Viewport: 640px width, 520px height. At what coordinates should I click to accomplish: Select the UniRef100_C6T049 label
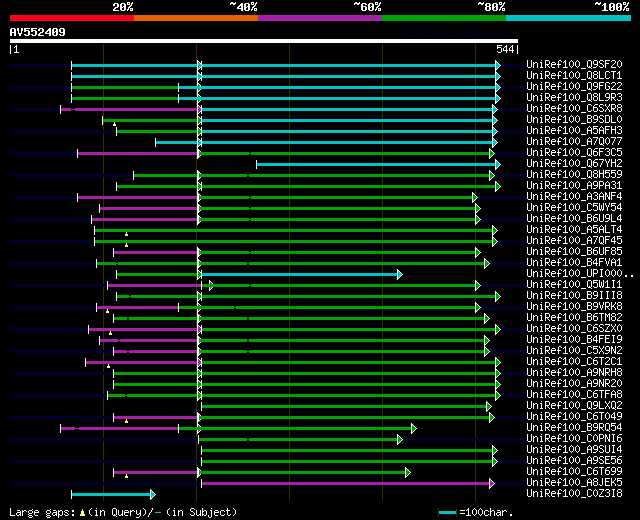pos(574,417)
